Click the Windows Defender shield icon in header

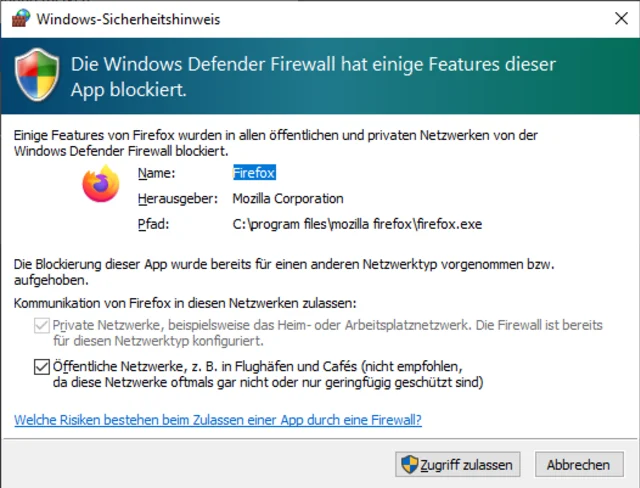point(38,76)
